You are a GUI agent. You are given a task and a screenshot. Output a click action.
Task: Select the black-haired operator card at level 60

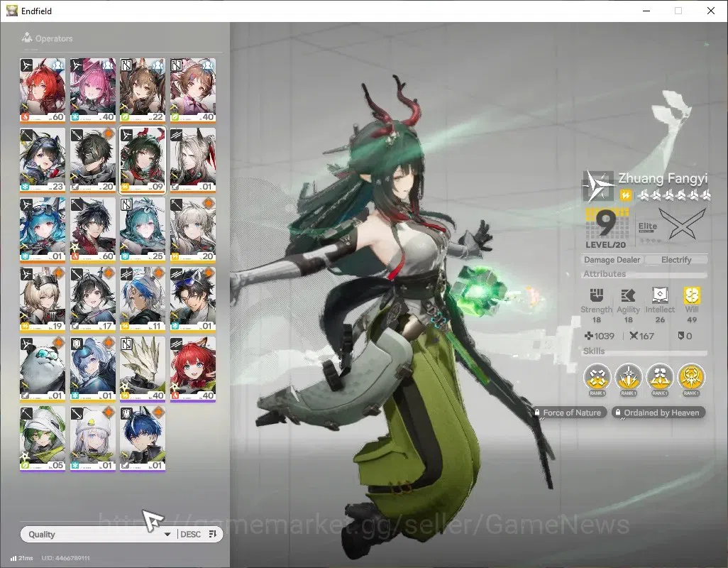92,229
